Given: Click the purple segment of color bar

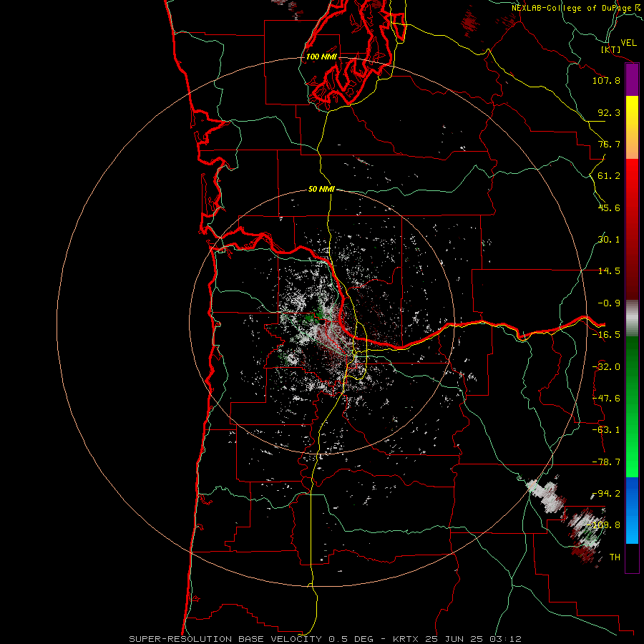Looking at the screenshot, I should click(632, 80).
